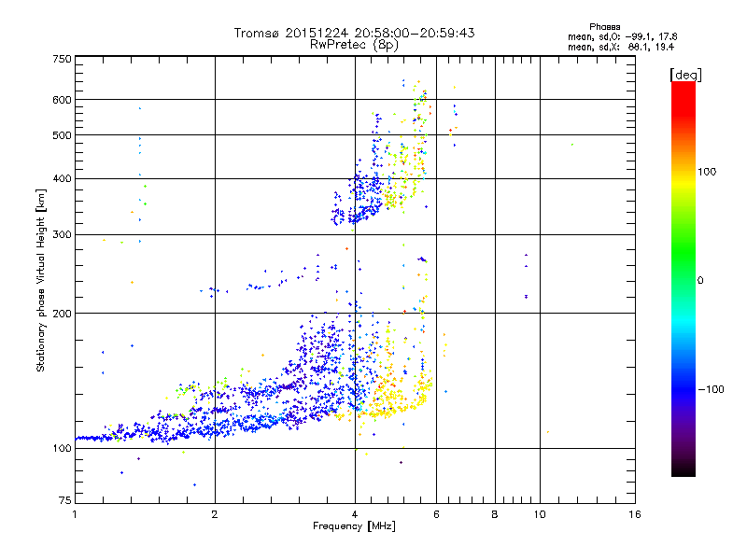Click the "600" tick label on the height axis
Viewport: 747px width, 560px height.
62,100
